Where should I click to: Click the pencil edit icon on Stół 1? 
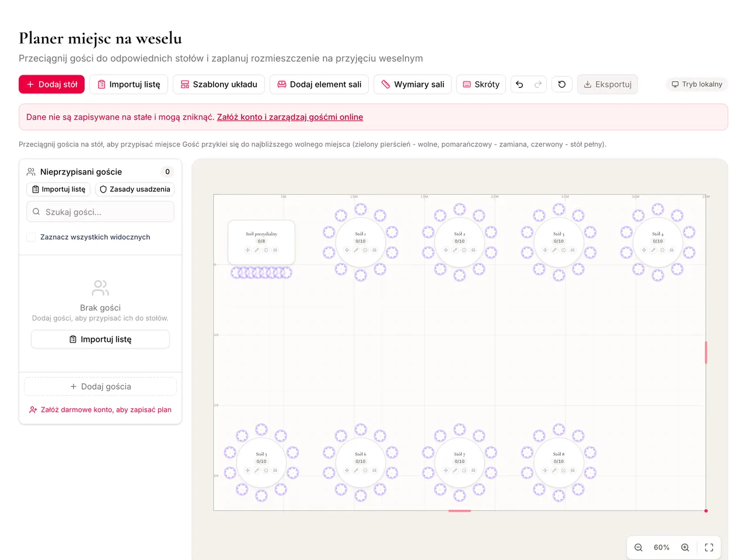pyautogui.click(x=356, y=250)
